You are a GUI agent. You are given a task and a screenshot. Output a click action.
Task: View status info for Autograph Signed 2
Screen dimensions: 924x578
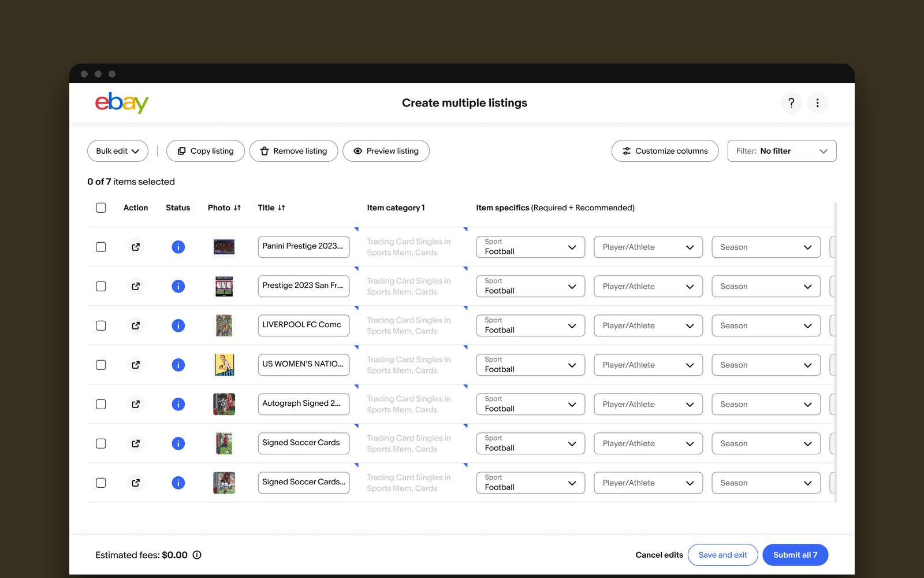178,404
